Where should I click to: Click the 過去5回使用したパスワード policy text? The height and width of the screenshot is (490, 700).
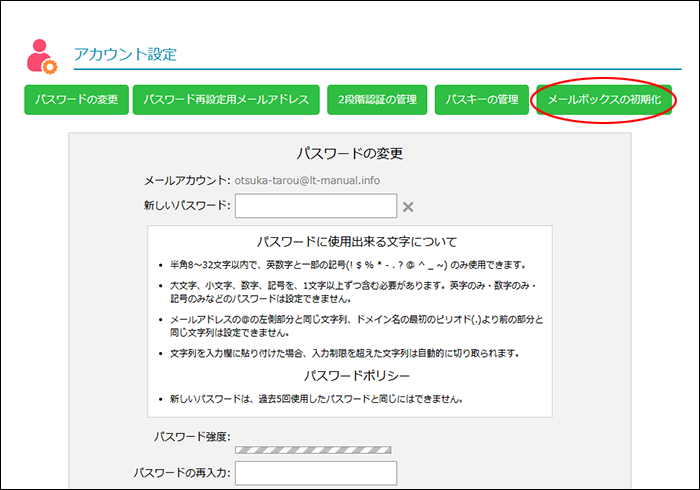tap(316, 400)
